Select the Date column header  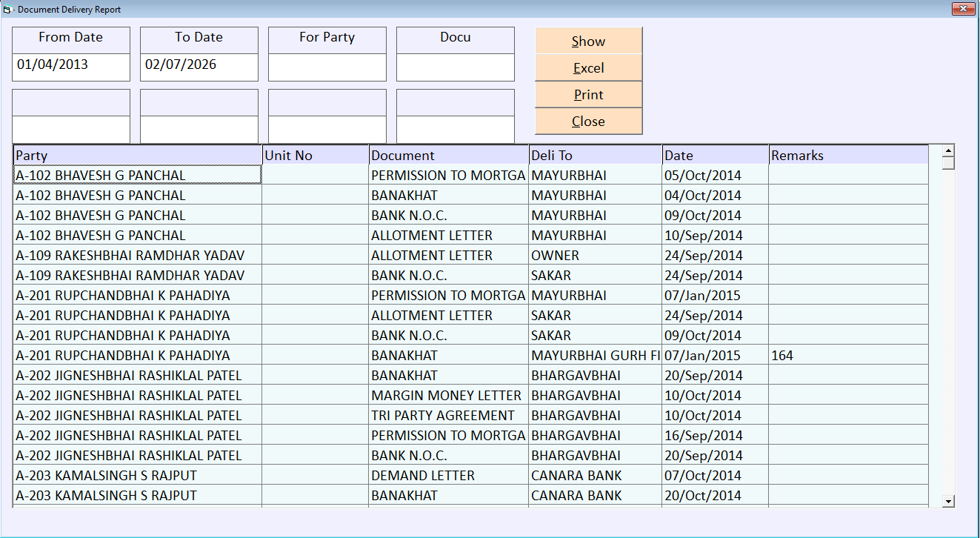[716, 155]
